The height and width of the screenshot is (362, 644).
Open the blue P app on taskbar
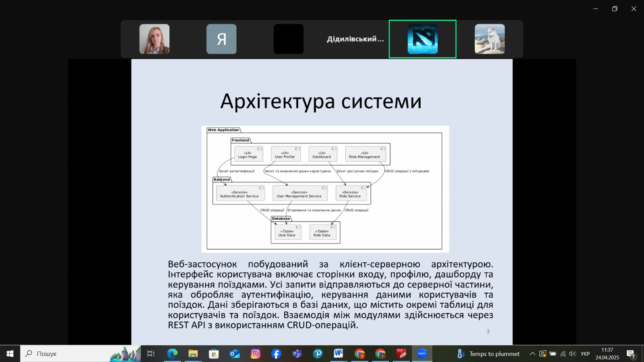[x=318, y=354]
